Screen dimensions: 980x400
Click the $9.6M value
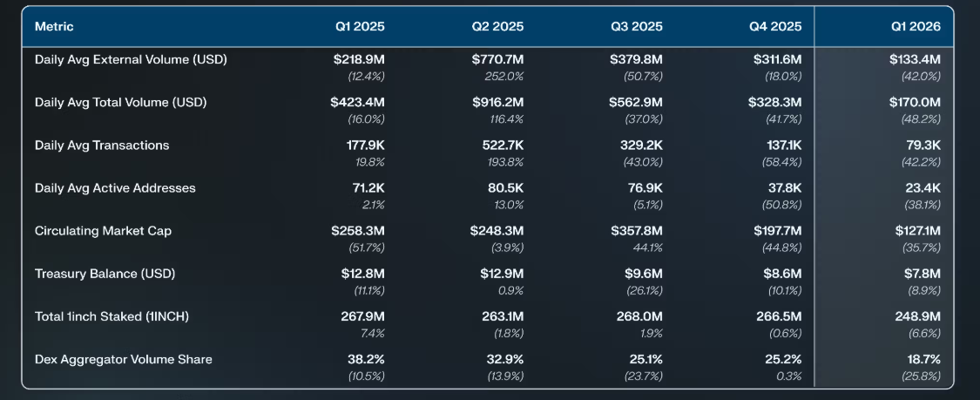645,274
